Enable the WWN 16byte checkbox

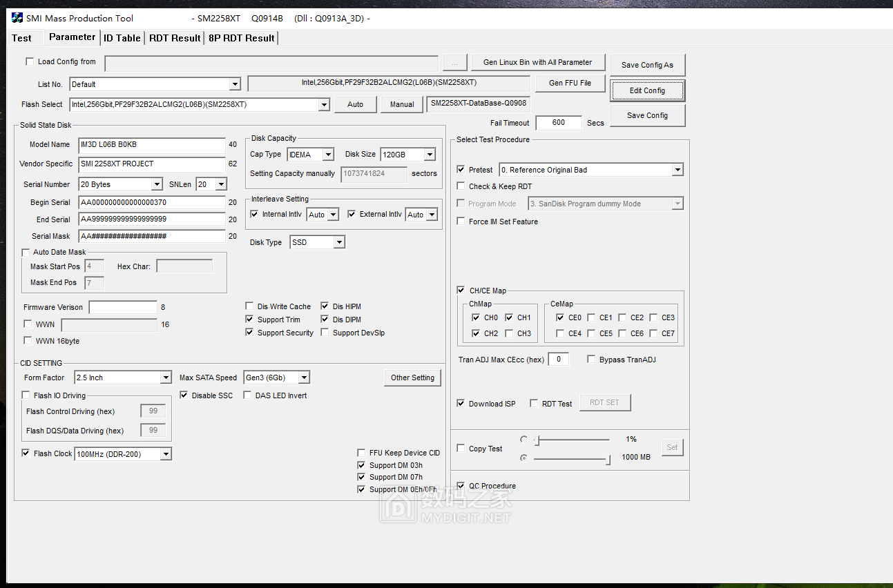pyautogui.click(x=28, y=341)
